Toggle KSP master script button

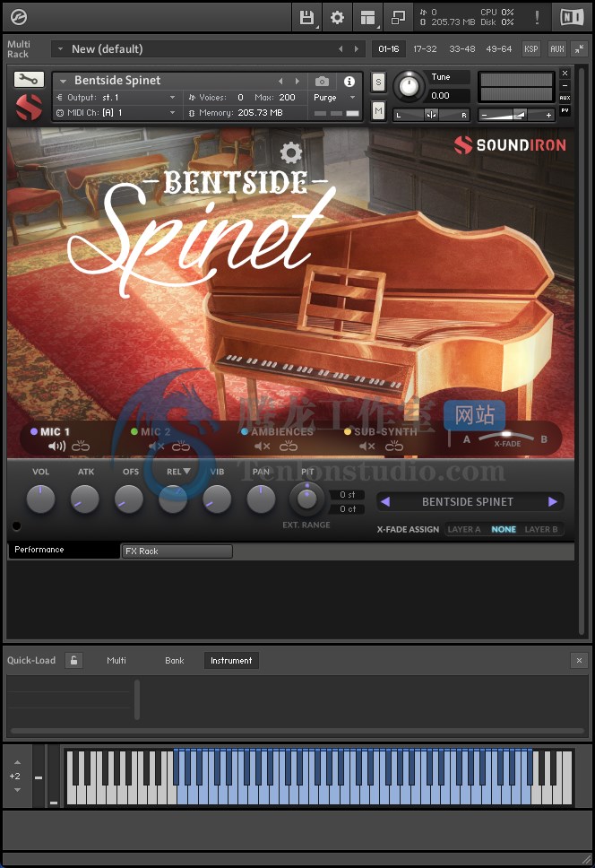pos(530,48)
